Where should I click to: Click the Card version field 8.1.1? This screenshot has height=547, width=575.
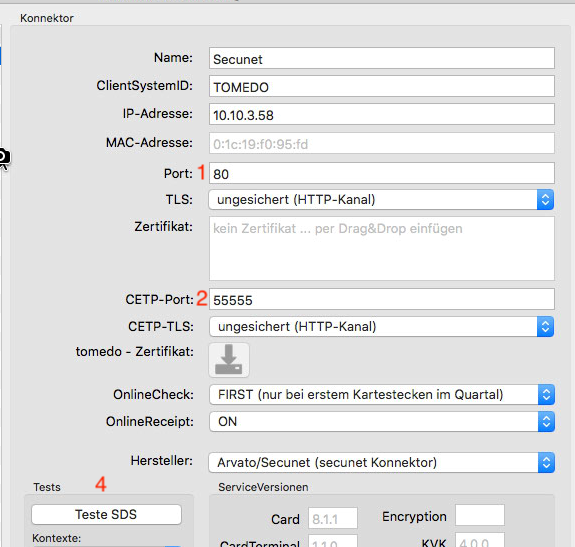pyautogui.click(x=333, y=518)
